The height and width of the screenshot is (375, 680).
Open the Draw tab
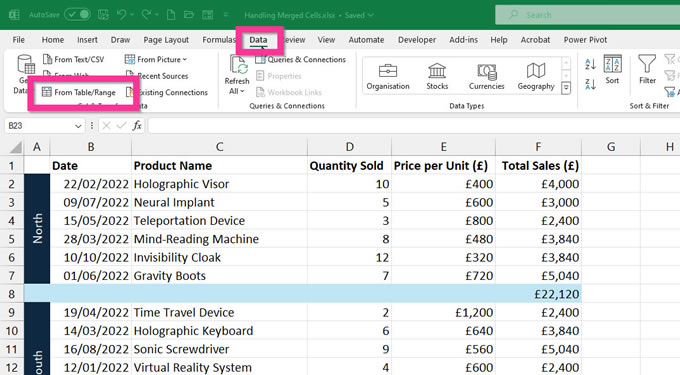click(120, 39)
